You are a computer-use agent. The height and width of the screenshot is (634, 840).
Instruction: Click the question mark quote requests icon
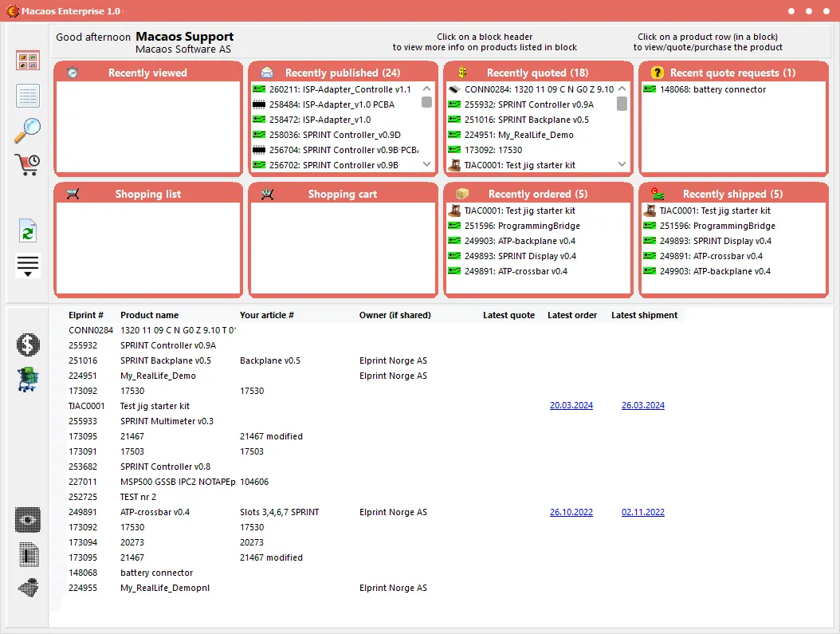[x=657, y=73]
